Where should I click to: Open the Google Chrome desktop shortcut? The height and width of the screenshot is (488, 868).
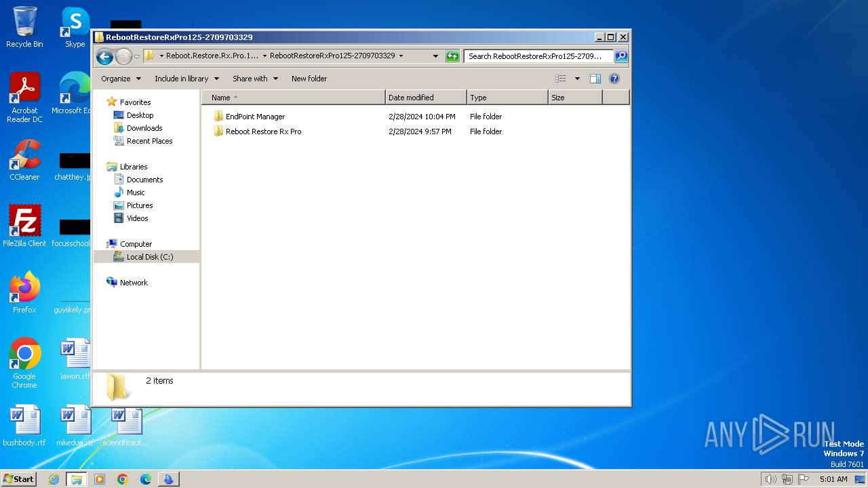(x=24, y=363)
